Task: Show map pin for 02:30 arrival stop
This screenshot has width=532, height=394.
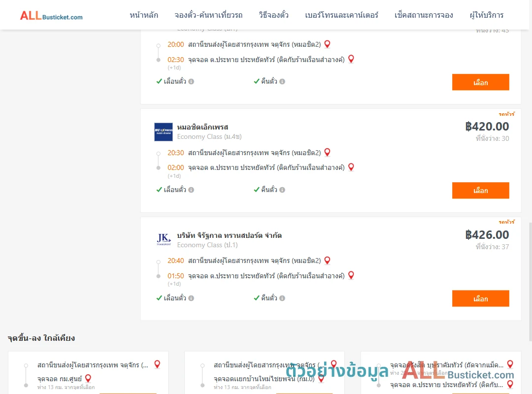Action: click(351, 59)
